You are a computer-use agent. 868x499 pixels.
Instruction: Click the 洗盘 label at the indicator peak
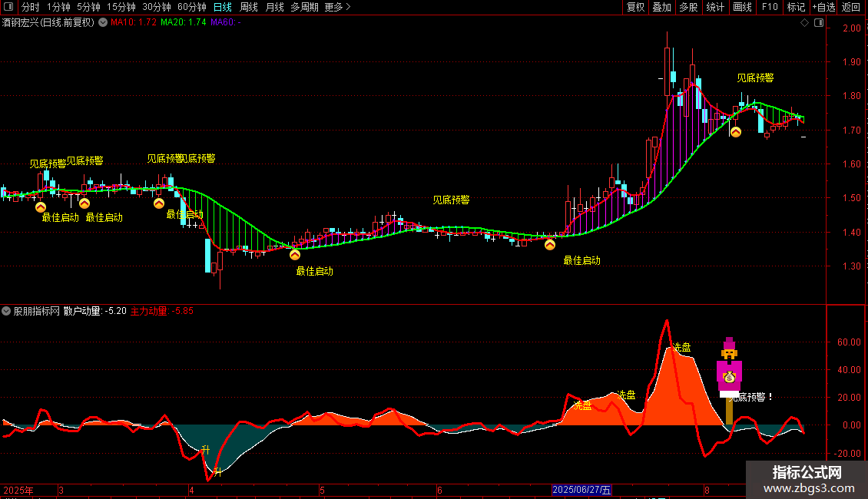point(681,348)
